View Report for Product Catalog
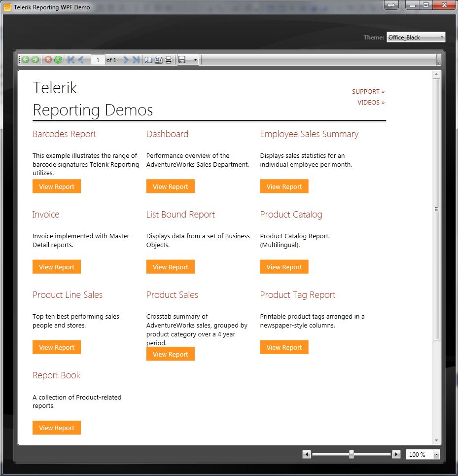Viewport: 458px width, 476px height. [284, 267]
